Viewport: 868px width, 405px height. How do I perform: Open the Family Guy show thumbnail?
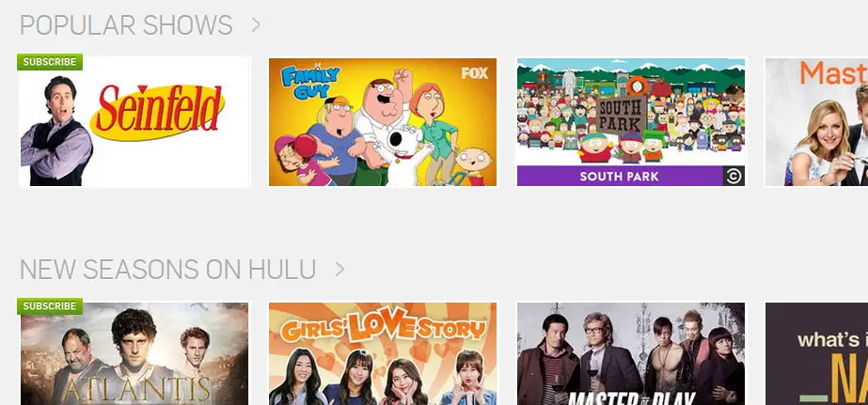pos(383,122)
